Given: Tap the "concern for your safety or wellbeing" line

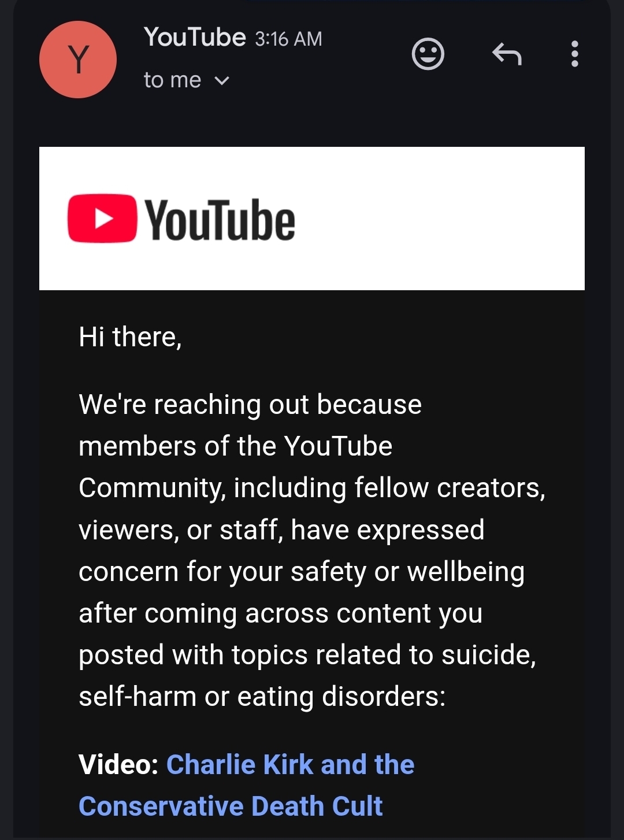Looking at the screenshot, I should (x=302, y=572).
